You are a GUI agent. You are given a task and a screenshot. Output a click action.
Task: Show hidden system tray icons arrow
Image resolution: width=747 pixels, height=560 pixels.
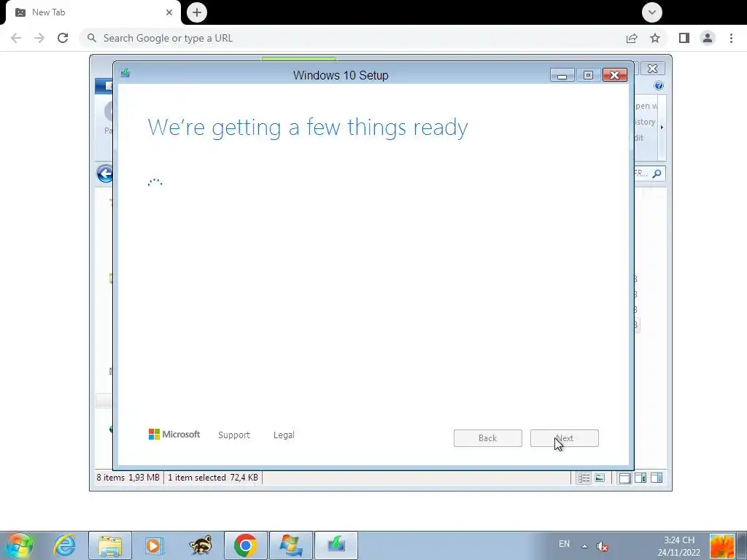(584, 545)
